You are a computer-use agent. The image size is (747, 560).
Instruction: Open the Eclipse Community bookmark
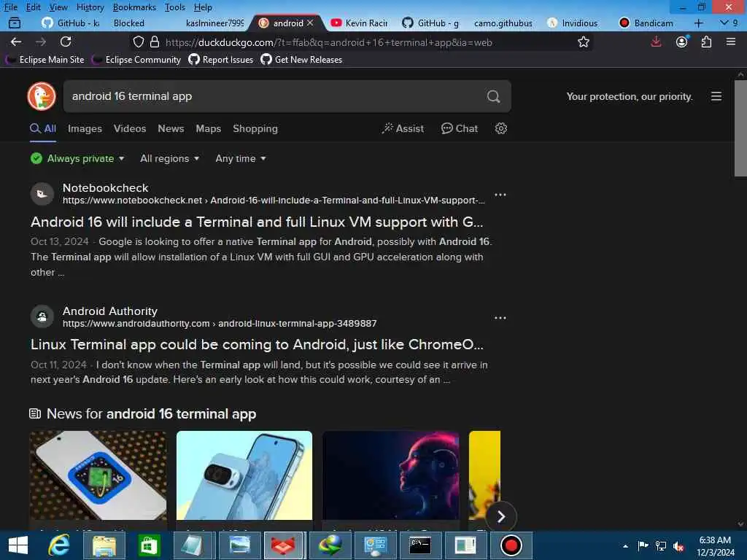[137, 60]
